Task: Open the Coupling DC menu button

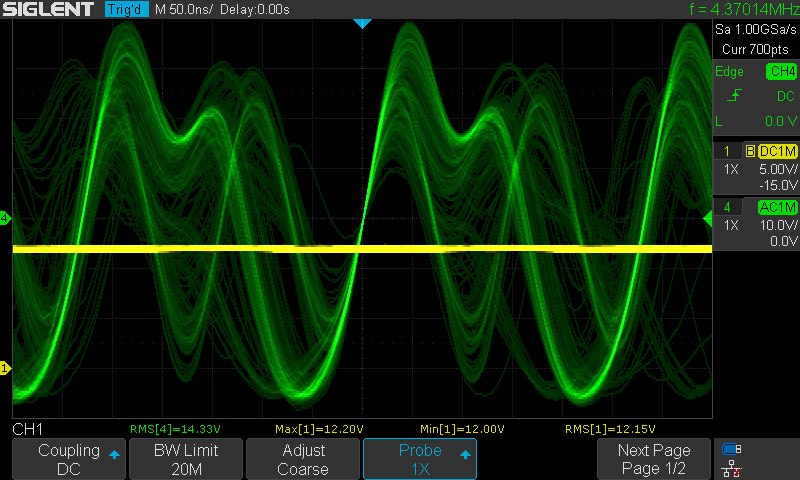Action: coord(69,459)
